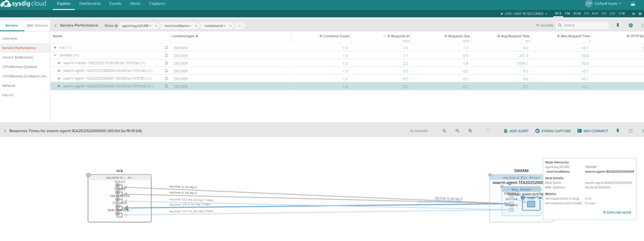Click the Search input field
The width and height of the screenshot is (644, 241).
click(582, 26)
